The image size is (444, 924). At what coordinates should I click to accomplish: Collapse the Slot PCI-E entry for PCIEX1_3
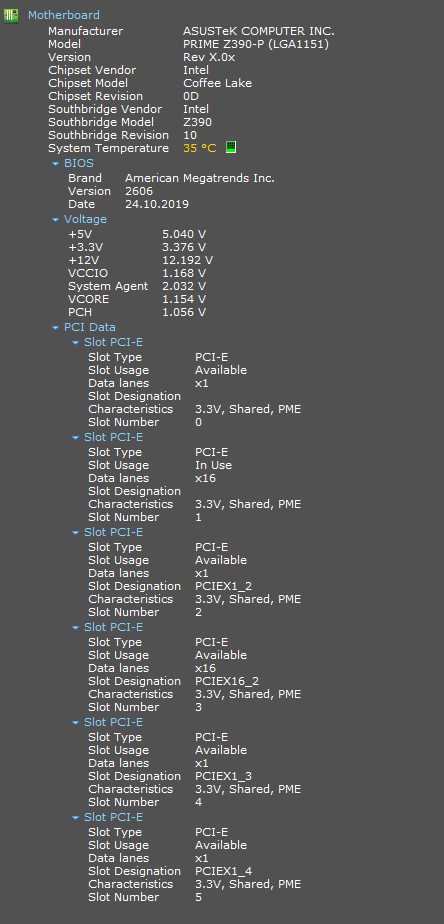click(x=75, y=722)
